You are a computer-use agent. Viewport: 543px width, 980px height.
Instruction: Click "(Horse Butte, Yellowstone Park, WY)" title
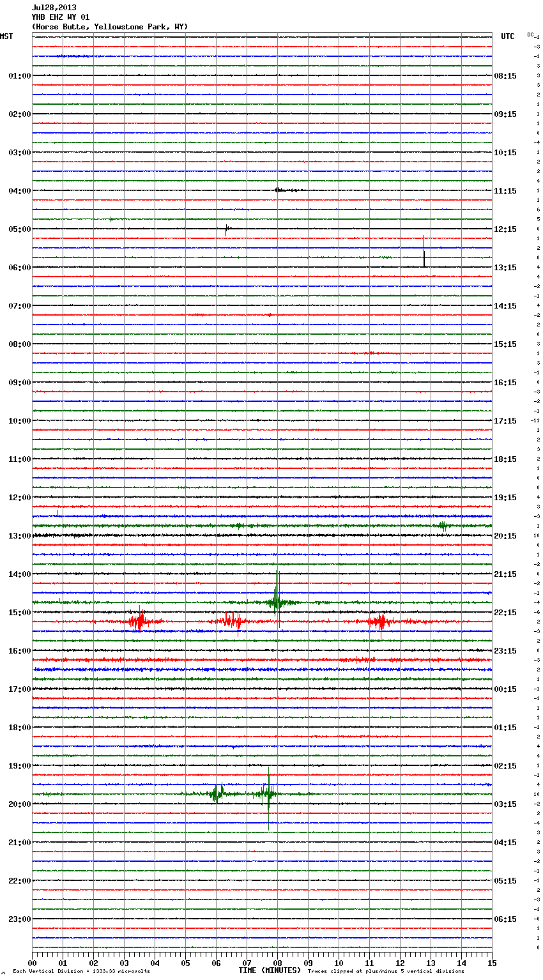[110, 27]
